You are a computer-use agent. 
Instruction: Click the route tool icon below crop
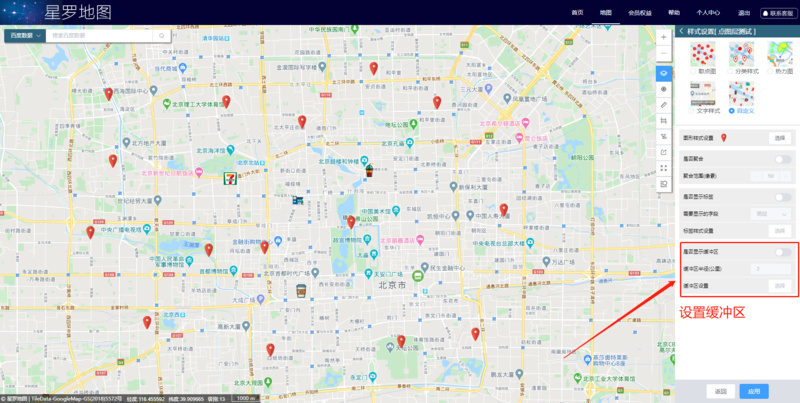pyautogui.click(x=664, y=136)
